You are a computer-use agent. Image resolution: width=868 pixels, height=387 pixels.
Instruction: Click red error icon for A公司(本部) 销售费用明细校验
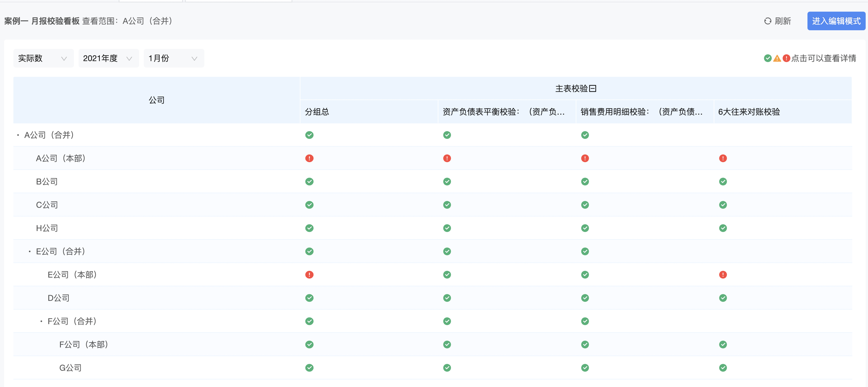click(584, 158)
